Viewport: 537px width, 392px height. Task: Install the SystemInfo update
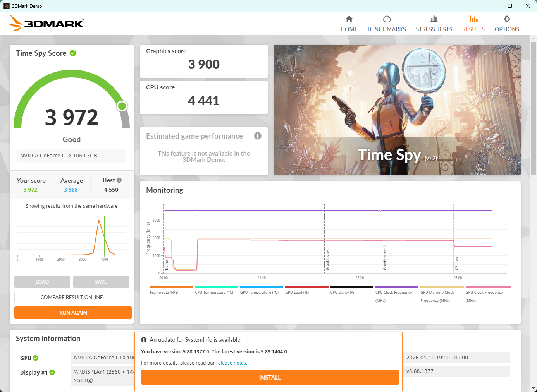coord(270,377)
